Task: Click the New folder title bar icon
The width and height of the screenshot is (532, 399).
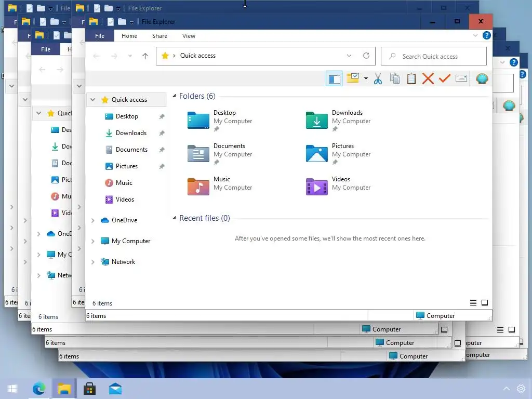Action: (122, 22)
